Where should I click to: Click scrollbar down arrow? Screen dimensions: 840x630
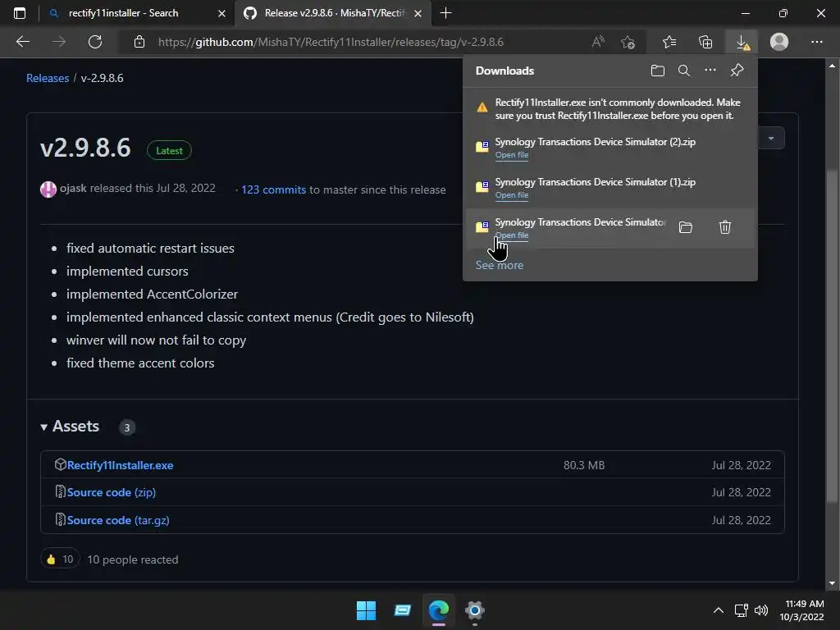832,583
